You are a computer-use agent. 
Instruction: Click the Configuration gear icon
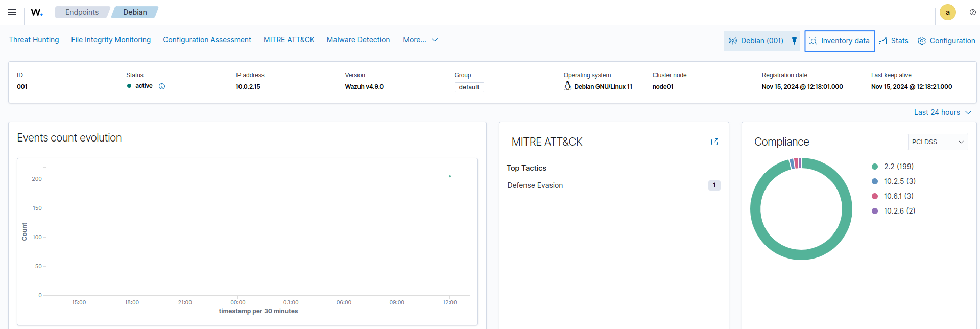tap(922, 41)
